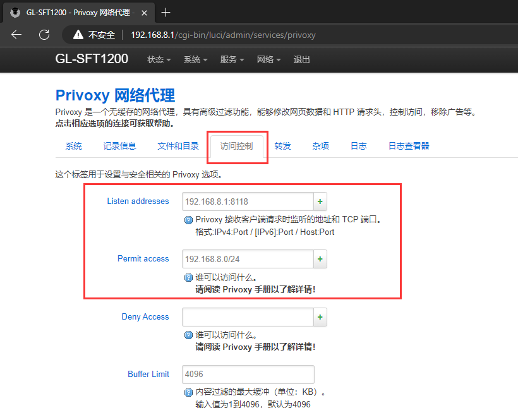Switch to the 记录信息 tab

coord(119,146)
